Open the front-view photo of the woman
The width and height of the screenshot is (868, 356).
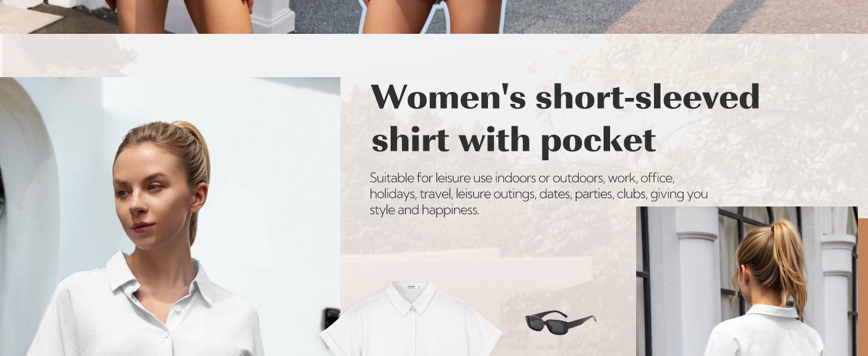[x=170, y=217]
